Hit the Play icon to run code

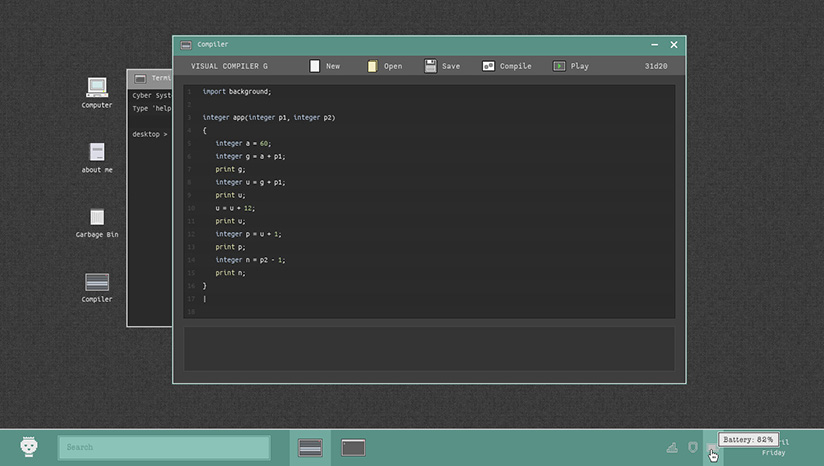pos(559,66)
